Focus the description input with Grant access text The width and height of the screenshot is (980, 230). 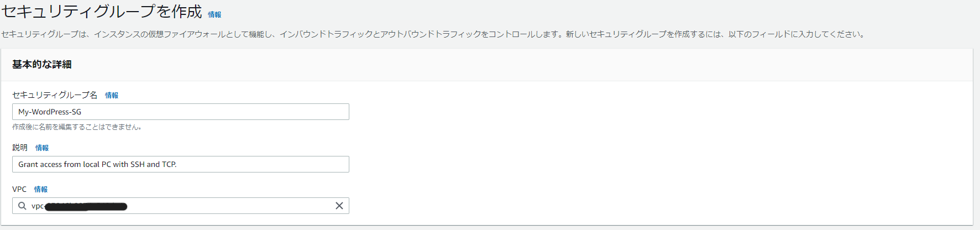pos(181,164)
